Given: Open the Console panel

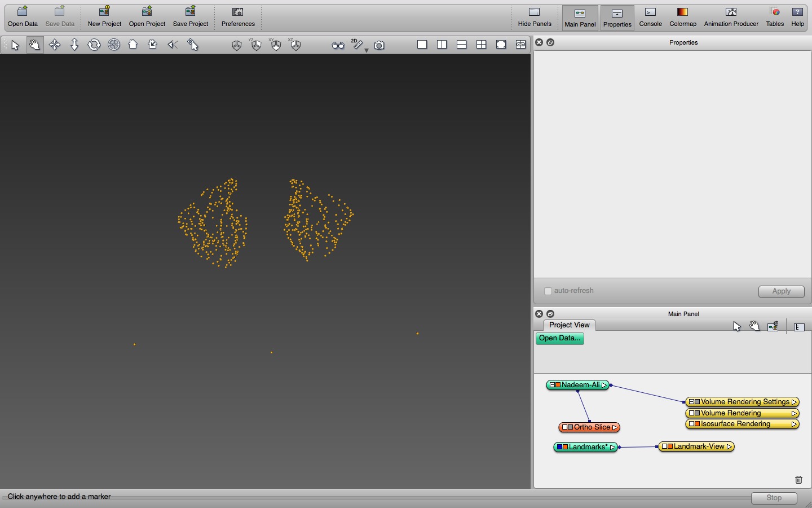Looking at the screenshot, I should point(650,17).
